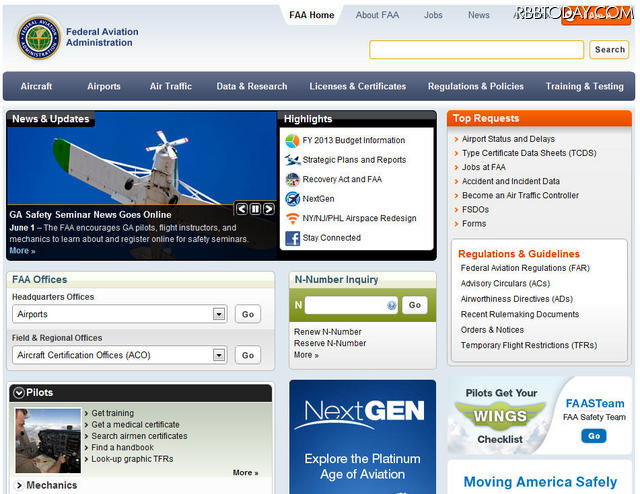Open the Data & Research menu

click(252, 86)
